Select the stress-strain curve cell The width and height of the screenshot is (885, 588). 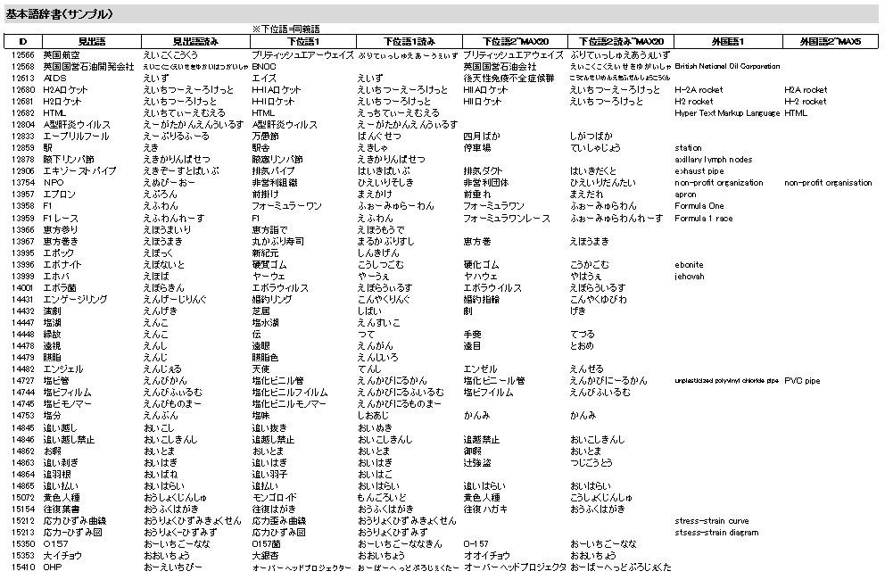[712, 521]
